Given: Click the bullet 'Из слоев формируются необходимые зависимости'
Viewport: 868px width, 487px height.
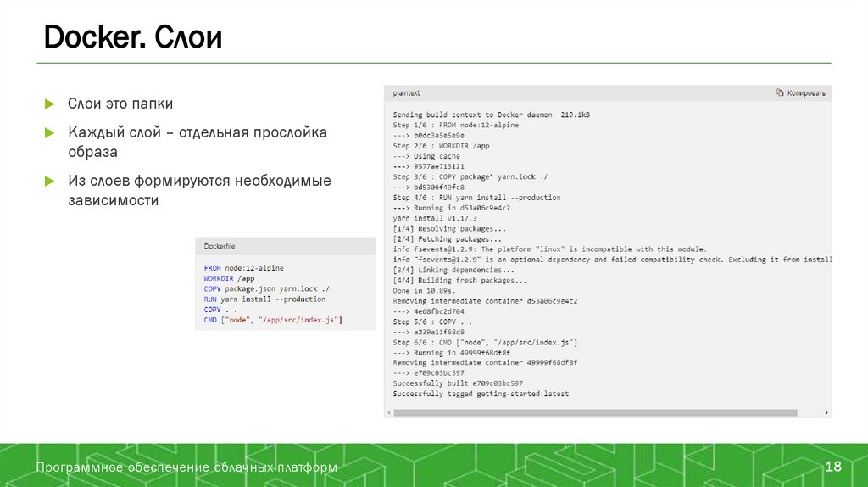Looking at the screenshot, I should click(x=199, y=190).
